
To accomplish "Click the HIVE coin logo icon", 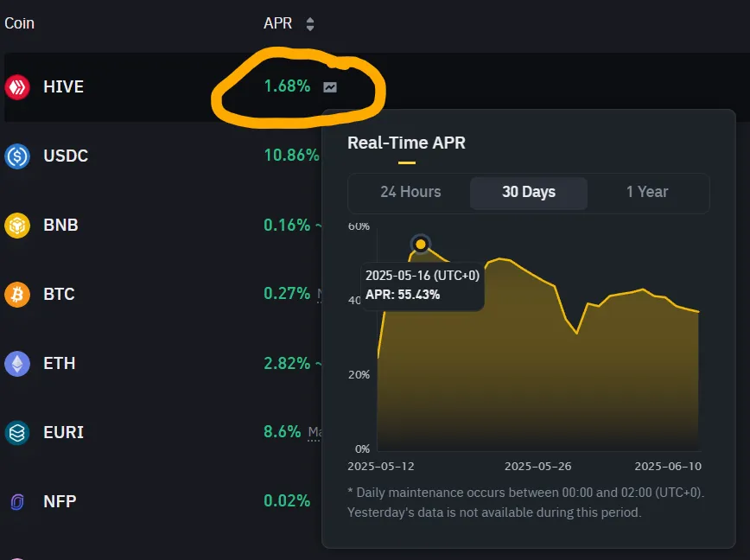I will (x=17, y=87).
